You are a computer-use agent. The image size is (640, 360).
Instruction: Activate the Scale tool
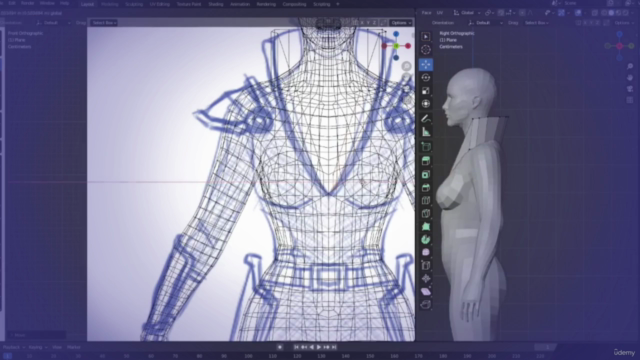coord(426,91)
